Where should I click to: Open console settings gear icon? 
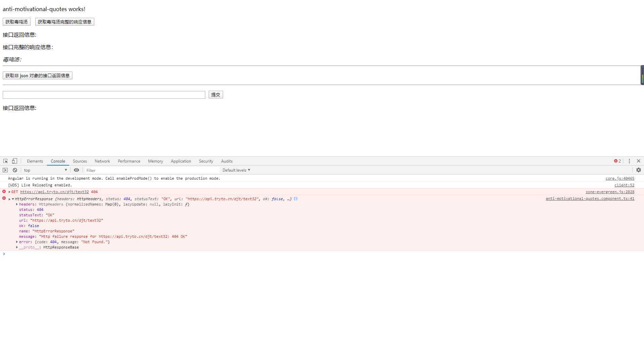pyautogui.click(x=639, y=170)
